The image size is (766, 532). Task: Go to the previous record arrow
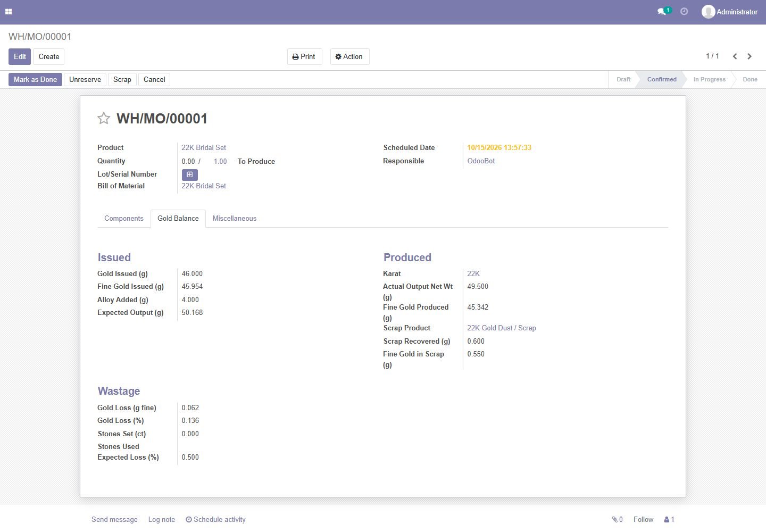(735, 56)
